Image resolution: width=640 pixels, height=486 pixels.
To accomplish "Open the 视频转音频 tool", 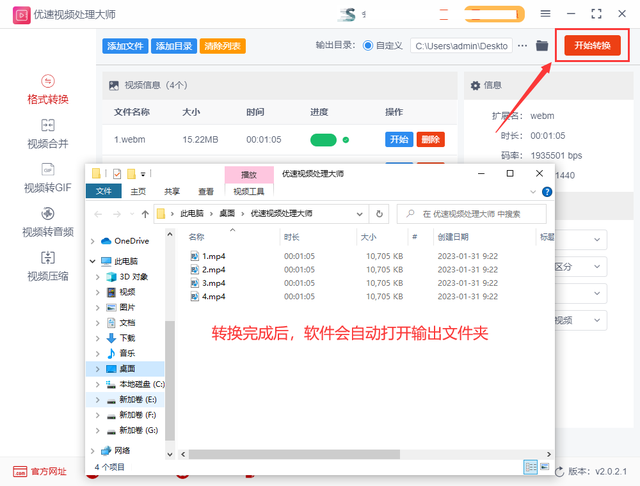I will (x=48, y=222).
